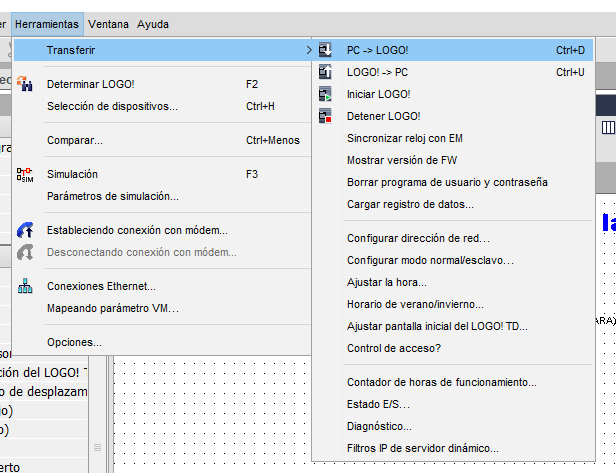The width and height of the screenshot is (616, 473).
Task: Open the Ayuda menu
Action: (x=153, y=24)
